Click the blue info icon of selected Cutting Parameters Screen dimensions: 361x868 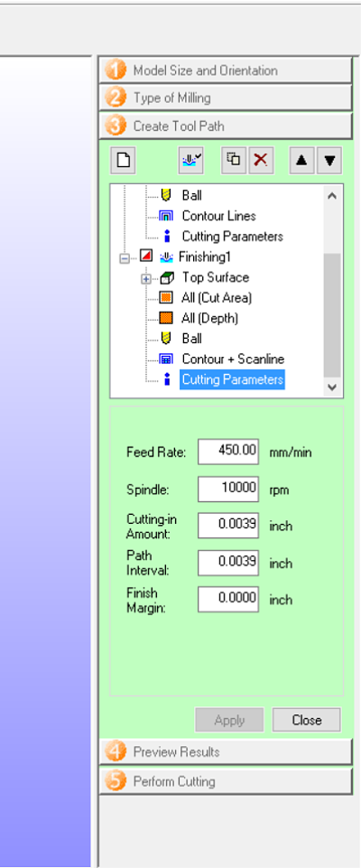tap(168, 379)
